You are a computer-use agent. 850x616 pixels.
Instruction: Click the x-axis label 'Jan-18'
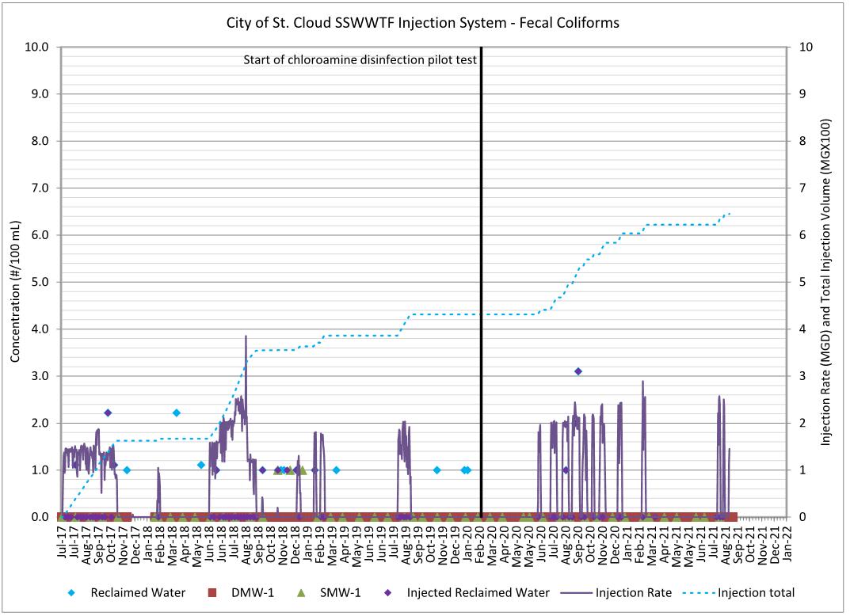coord(147,544)
